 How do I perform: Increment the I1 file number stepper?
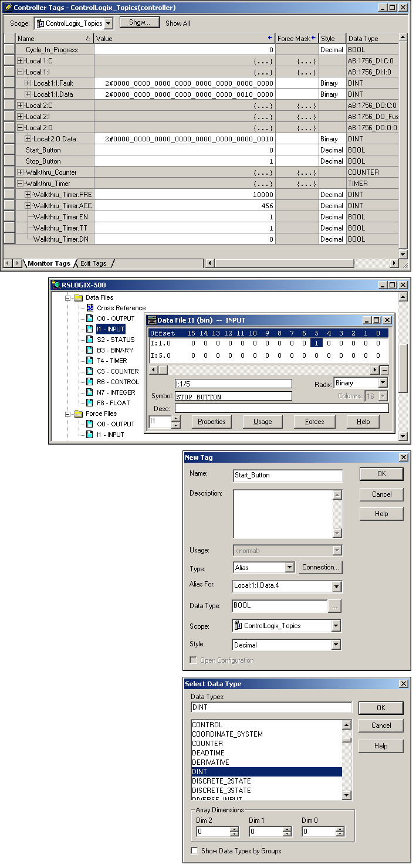pos(176,419)
